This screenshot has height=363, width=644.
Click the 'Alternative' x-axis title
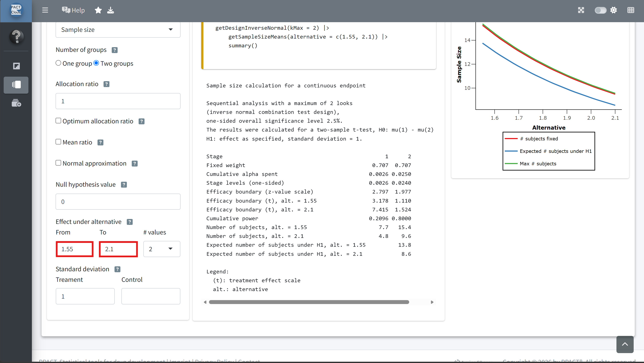pos(549,127)
